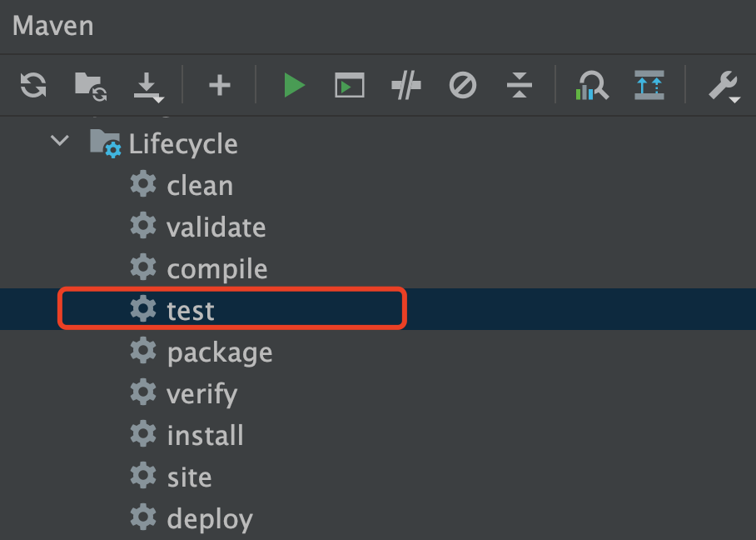Select the package lifecycle goal

pyautogui.click(x=219, y=352)
